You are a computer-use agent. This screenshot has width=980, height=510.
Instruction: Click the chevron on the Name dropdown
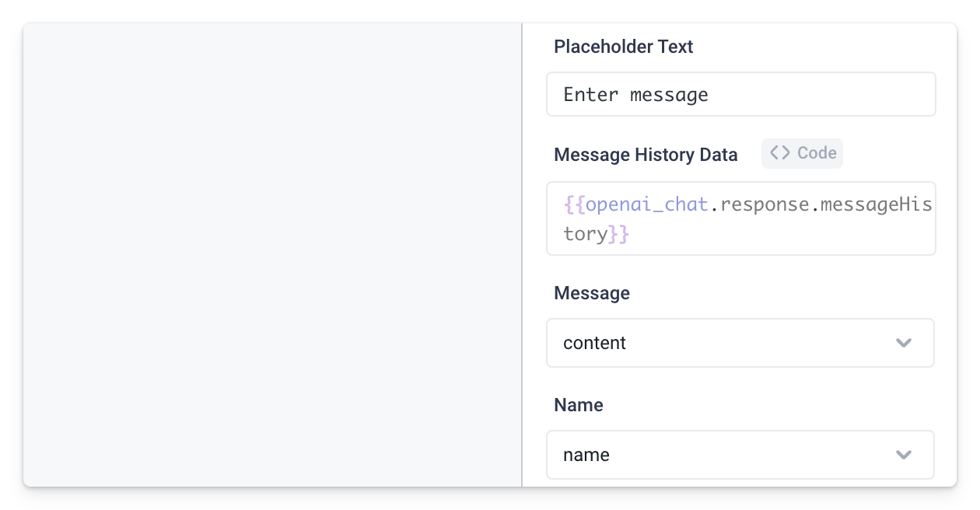tap(904, 455)
